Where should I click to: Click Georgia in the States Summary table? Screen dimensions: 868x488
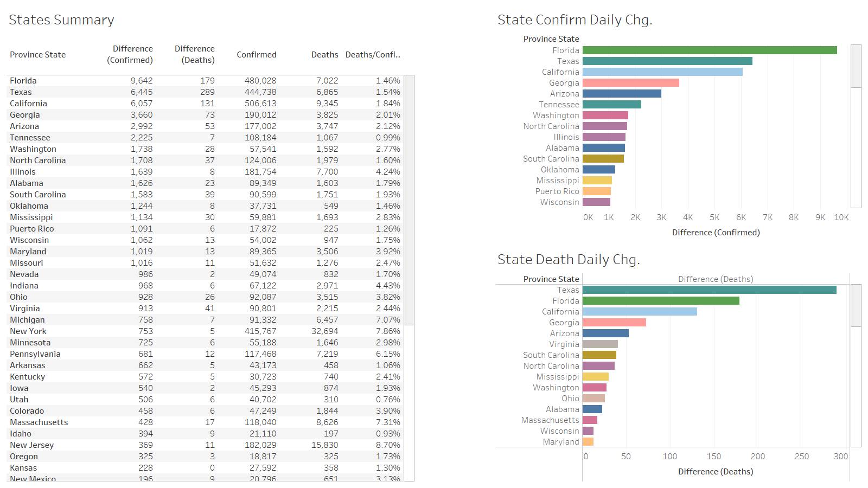24,115
